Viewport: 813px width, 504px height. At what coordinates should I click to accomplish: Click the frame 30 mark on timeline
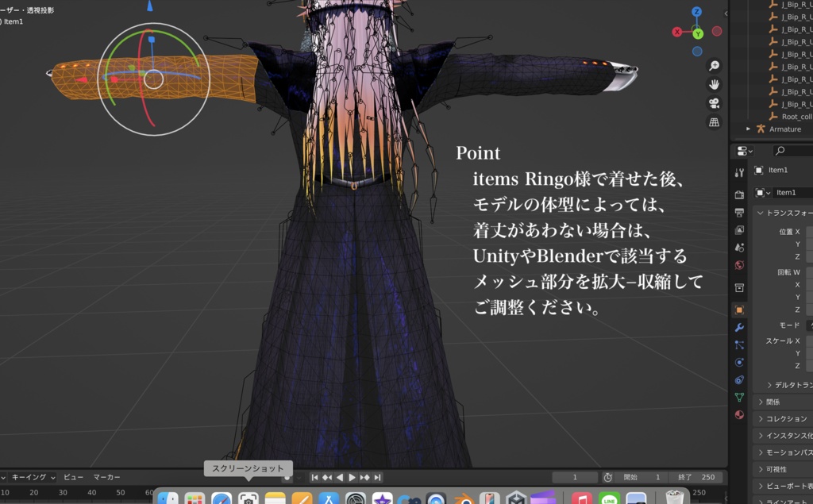[x=63, y=493]
